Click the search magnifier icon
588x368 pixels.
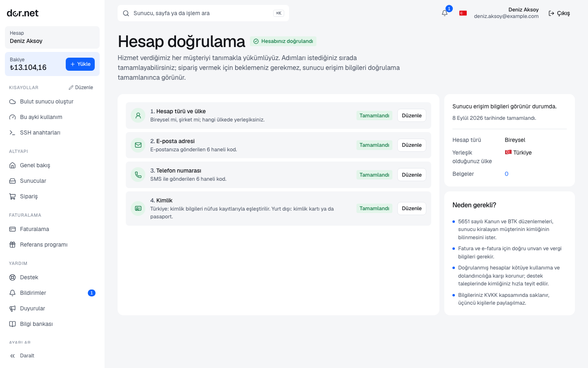pyautogui.click(x=126, y=13)
